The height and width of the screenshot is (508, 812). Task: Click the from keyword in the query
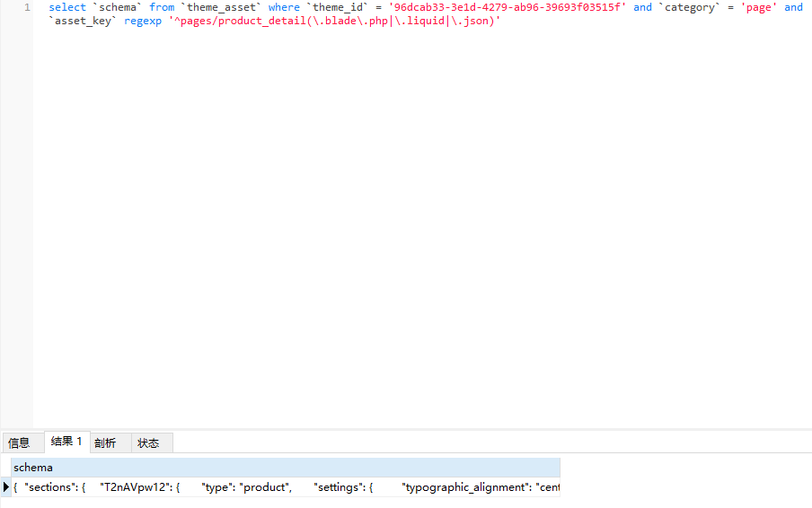[162, 7]
